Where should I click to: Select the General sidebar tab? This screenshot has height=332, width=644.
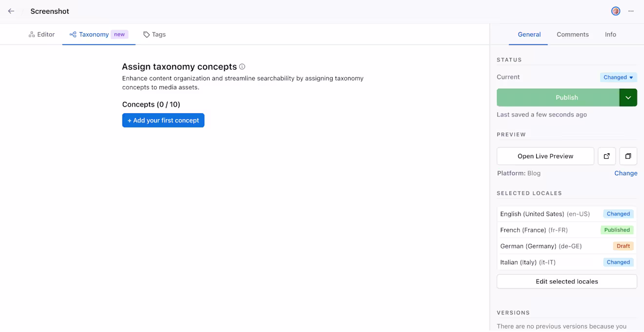[x=529, y=35]
